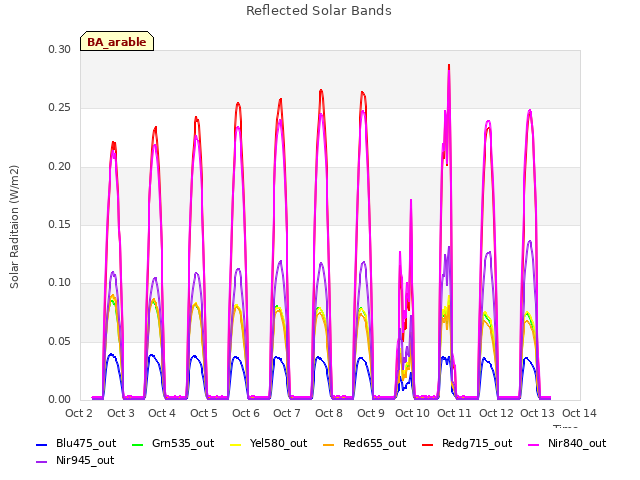
Task: Toggle the Nir945_out legend entry
Action: click(75, 460)
